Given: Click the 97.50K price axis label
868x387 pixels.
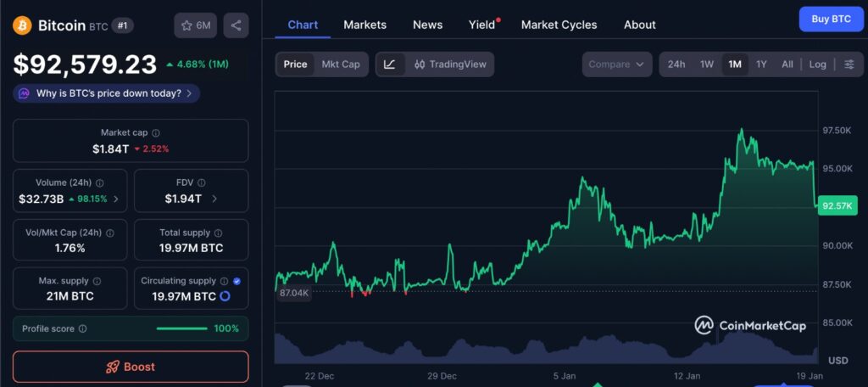Looking at the screenshot, I should click(837, 131).
